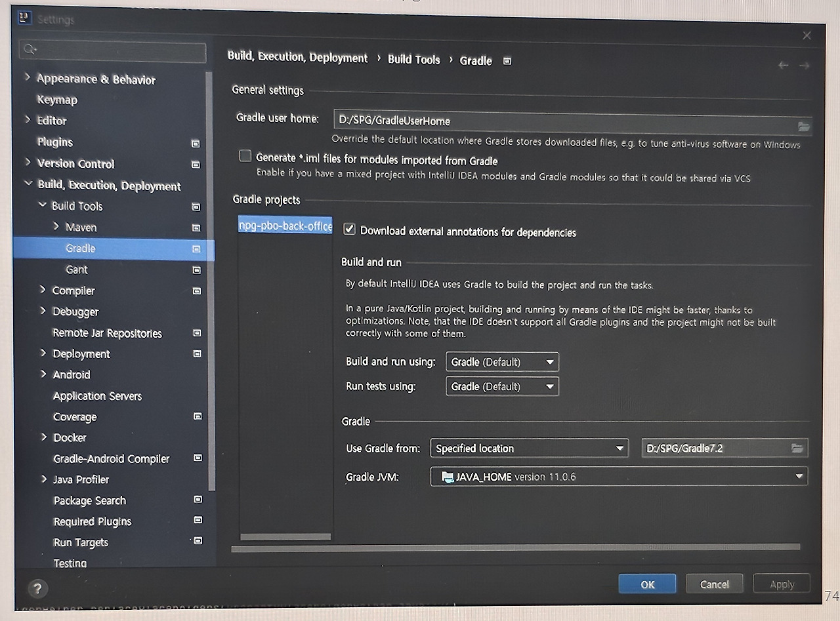Uncheck Download external annotations for dependencies
The height and width of the screenshot is (621, 840).
[350, 229]
